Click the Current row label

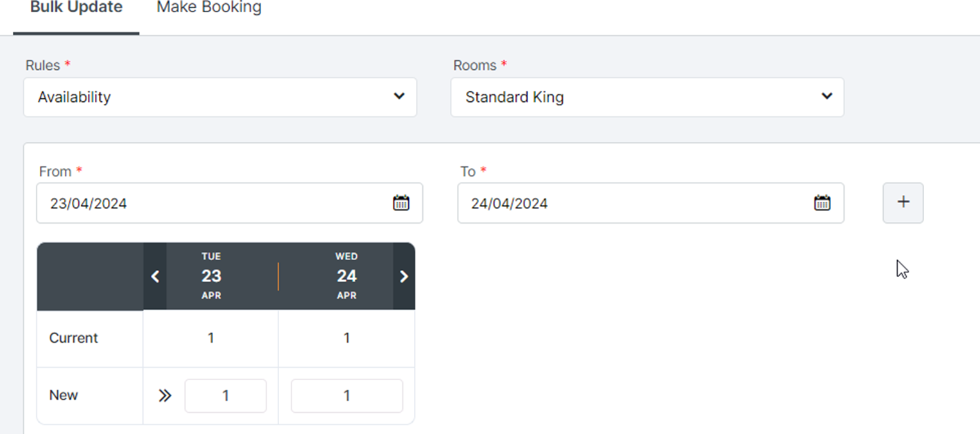pos(74,338)
